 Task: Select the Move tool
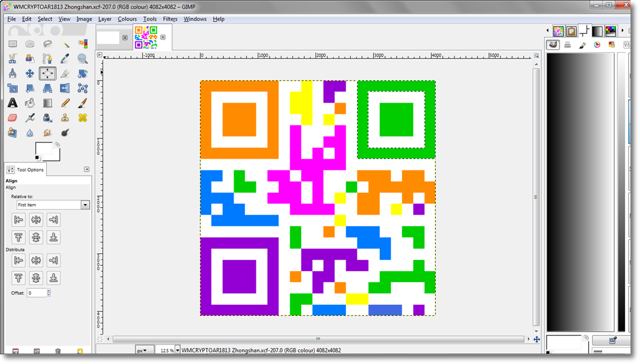coord(30,73)
